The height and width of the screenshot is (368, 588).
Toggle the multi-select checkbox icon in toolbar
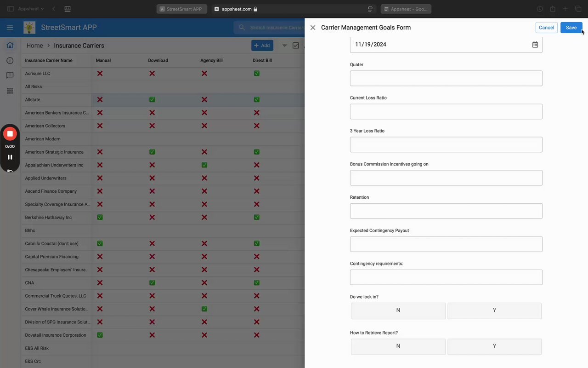tap(296, 46)
